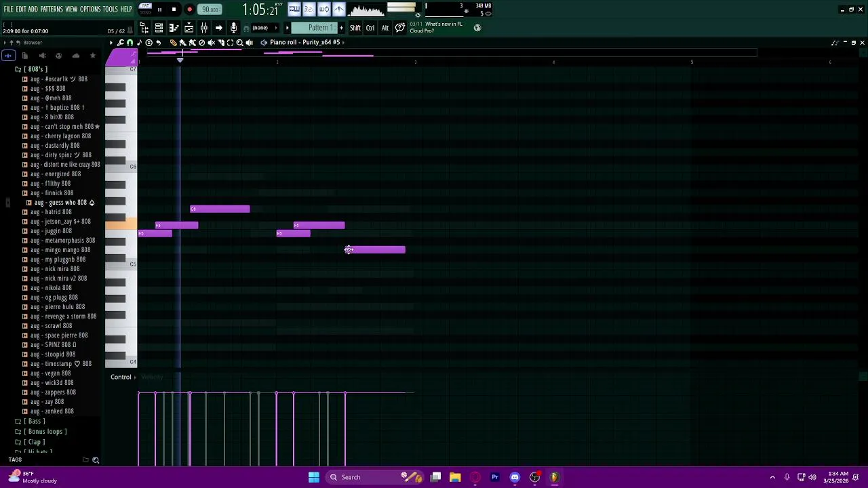Click the 90.000 tempo field
Viewport: 868px width, 488px height.
[x=210, y=9]
